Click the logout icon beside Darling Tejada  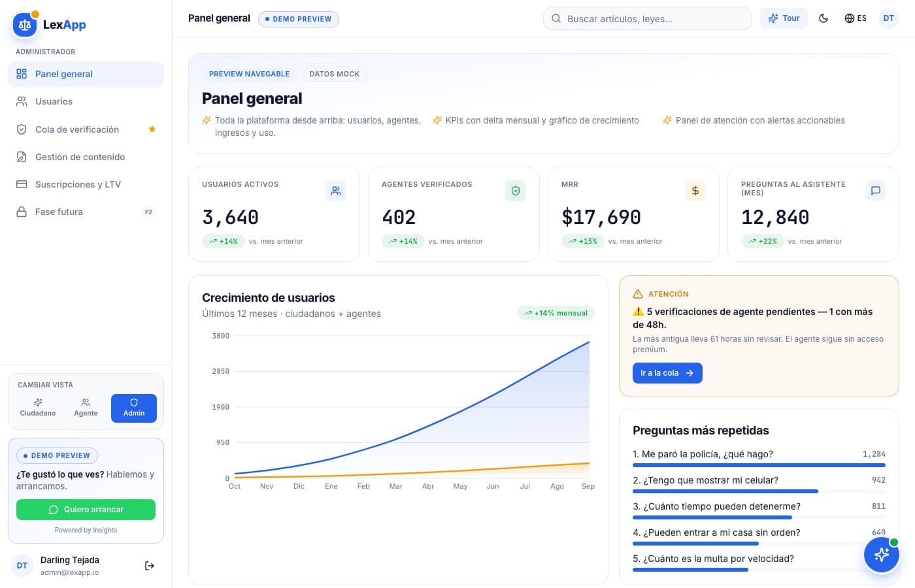(x=150, y=566)
